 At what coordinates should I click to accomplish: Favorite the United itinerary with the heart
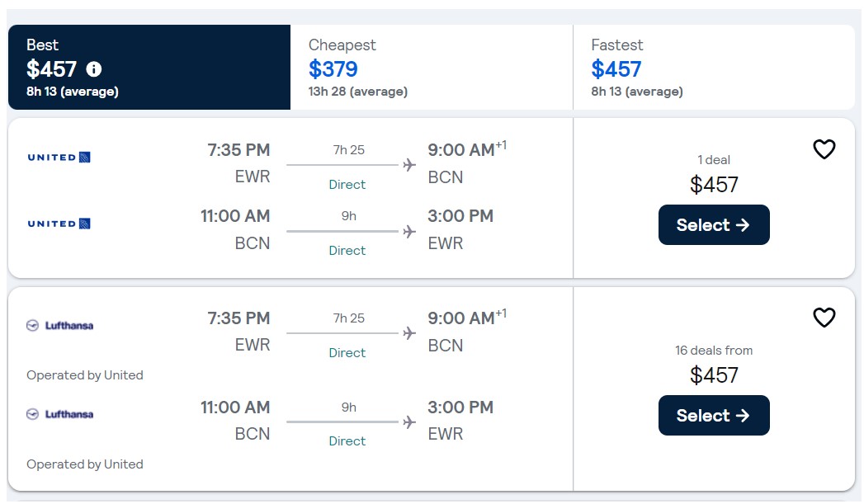click(x=824, y=149)
